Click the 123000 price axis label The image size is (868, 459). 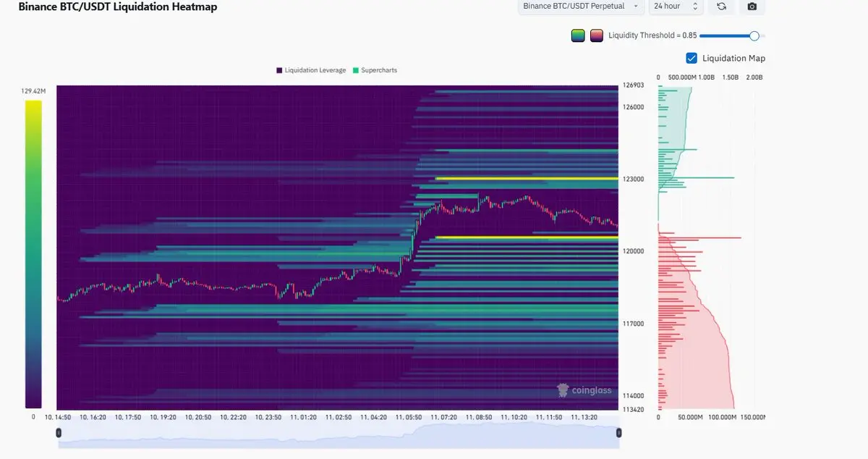pyautogui.click(x=634, y=179)
